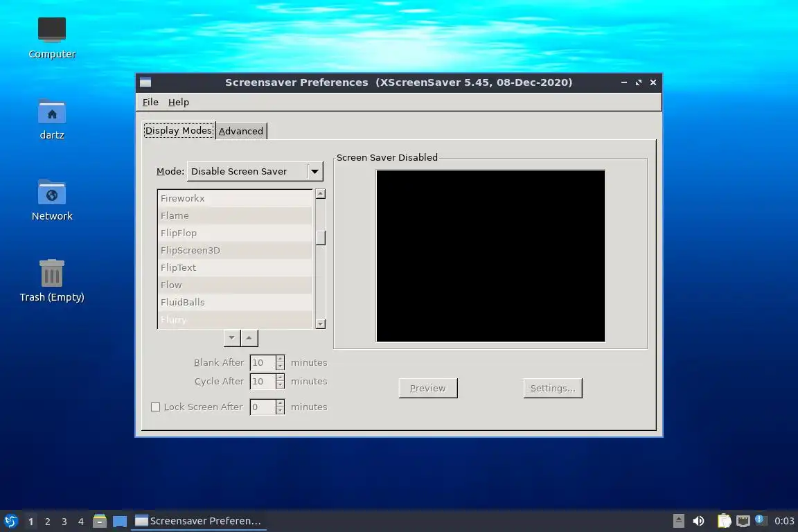The width and height of the screenshot is (798, 532).
Task: Switch to workspace 3
Action: (64, 522)
